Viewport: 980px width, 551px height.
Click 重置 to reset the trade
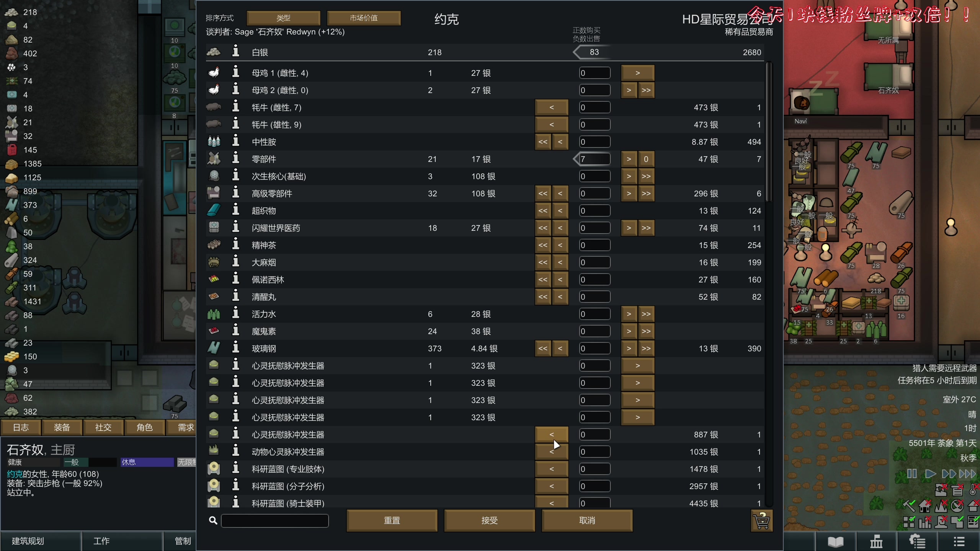point(392,520)
